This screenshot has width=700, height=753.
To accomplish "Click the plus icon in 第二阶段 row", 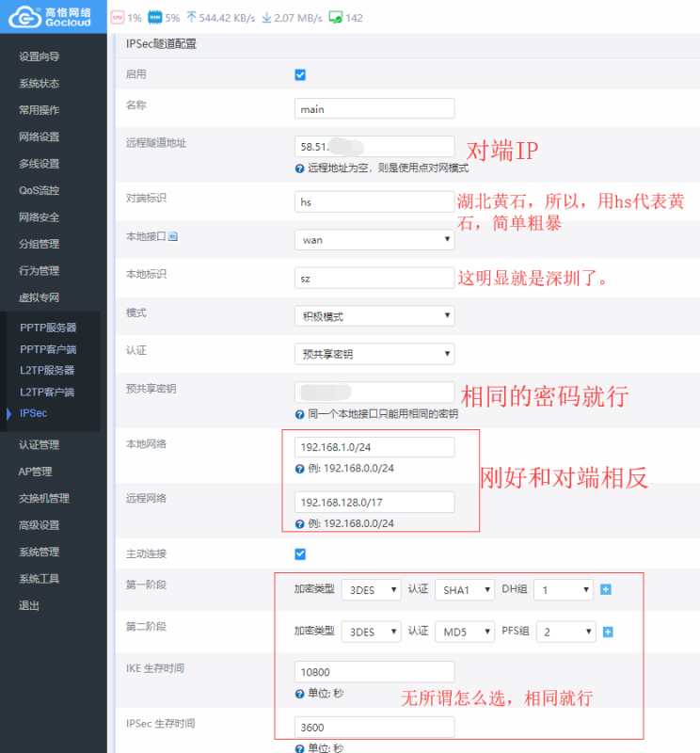I will (608, 632).
